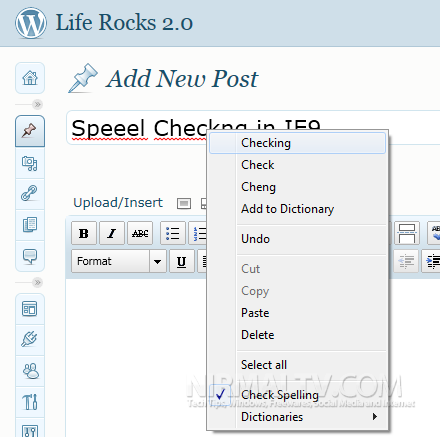This screenshot has width=440, height=437.
Task: Select Paste in context menu
Action: coord(297,313)
